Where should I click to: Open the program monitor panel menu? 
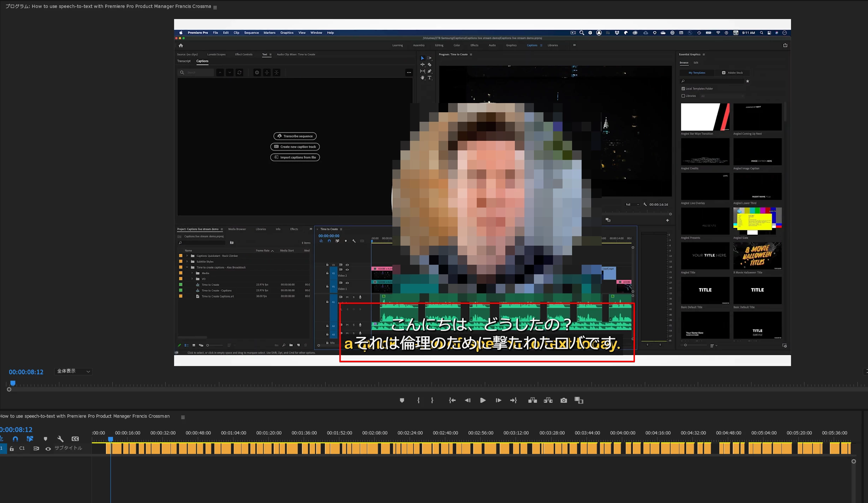pyautogui.click(x=215, y=7)
